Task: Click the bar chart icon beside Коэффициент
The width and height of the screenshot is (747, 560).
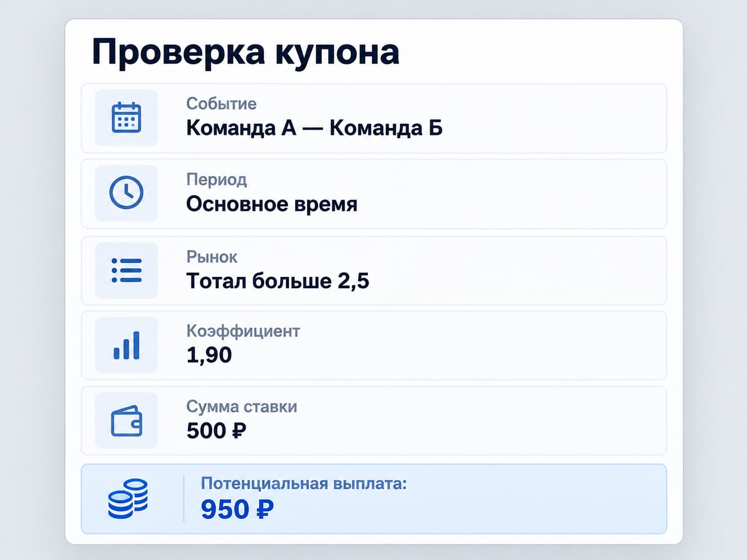Action: pos(126,345)
